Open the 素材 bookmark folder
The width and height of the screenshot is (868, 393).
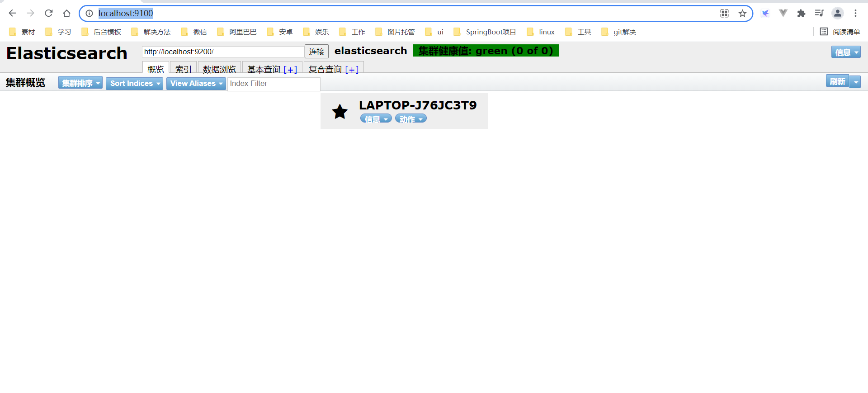pos(22,32)
